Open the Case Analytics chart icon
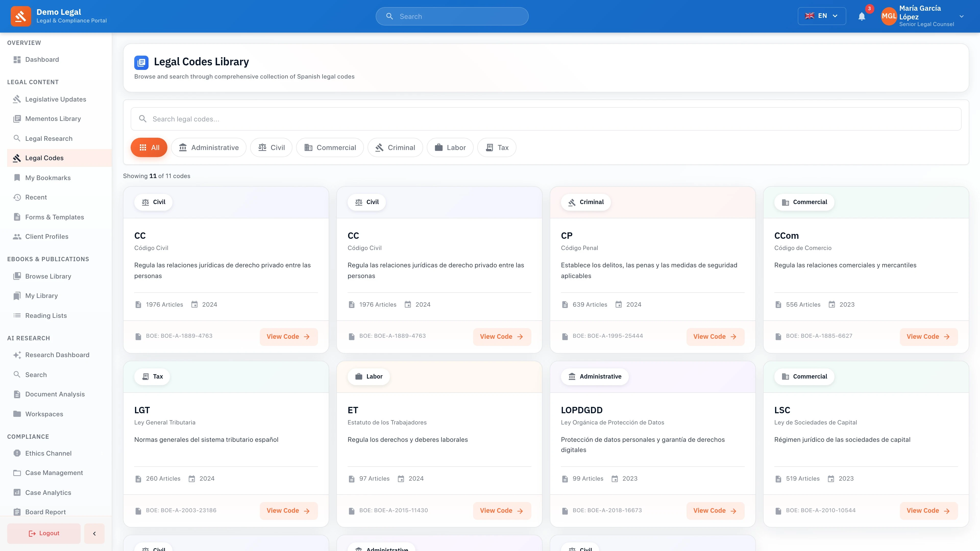Screen dimensions: 980x551 17,492
